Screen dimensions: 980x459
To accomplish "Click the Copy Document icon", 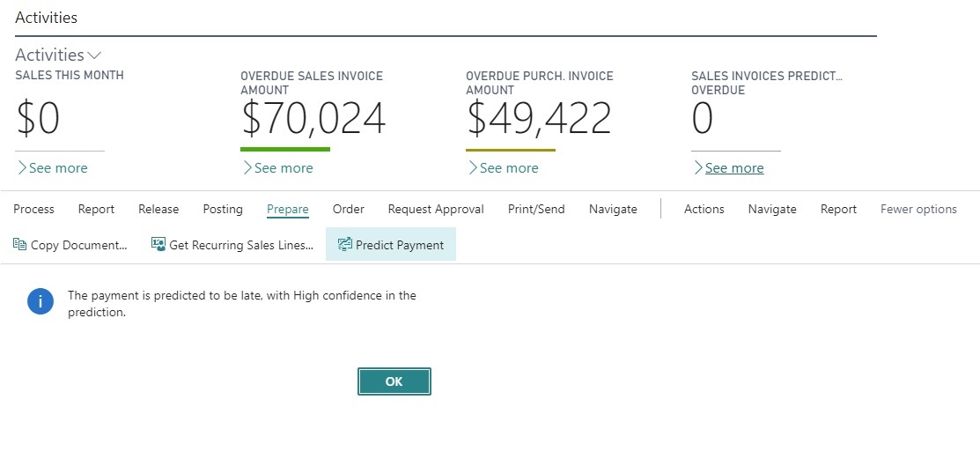I will click(20, 245).
